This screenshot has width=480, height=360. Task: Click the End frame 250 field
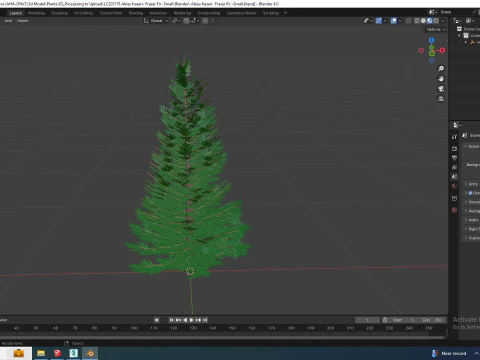pos(432,320)
